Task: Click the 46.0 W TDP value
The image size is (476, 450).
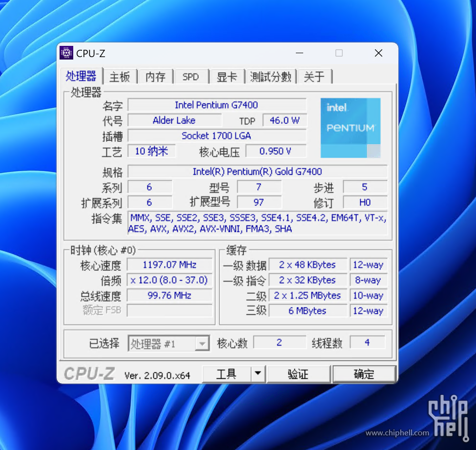Action: 285,121
